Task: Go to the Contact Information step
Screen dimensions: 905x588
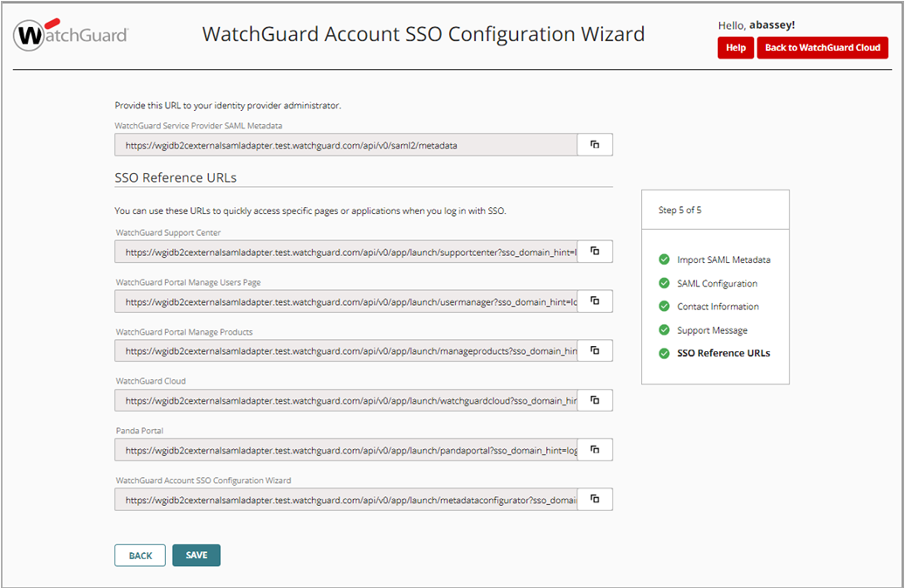Action: [x=717, y=307]
